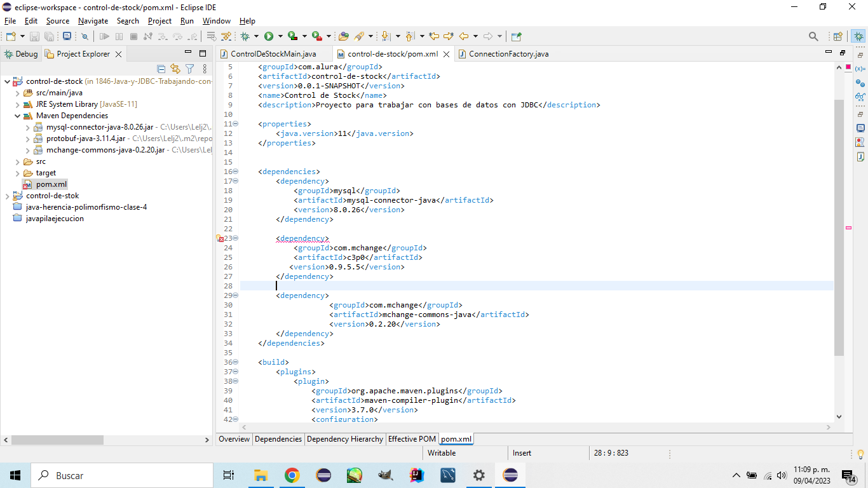Click the New file toolbar icon
Screen dimensions: 868x488
tap(11, 36)
